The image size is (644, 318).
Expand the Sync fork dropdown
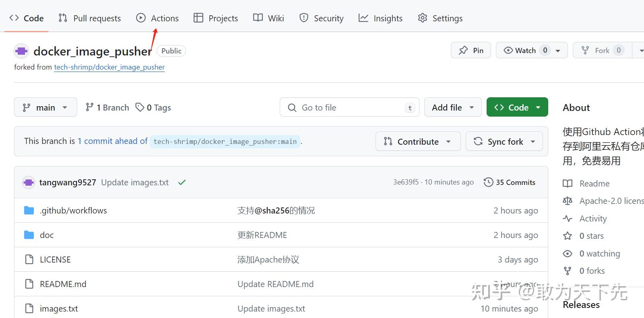click(504, 142)
